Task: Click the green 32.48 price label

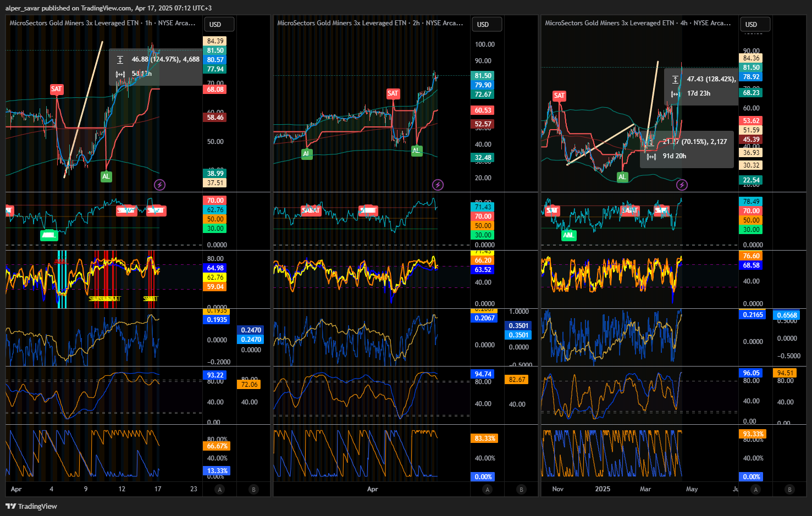Action: pyautogui.click(x=483, y=158)
